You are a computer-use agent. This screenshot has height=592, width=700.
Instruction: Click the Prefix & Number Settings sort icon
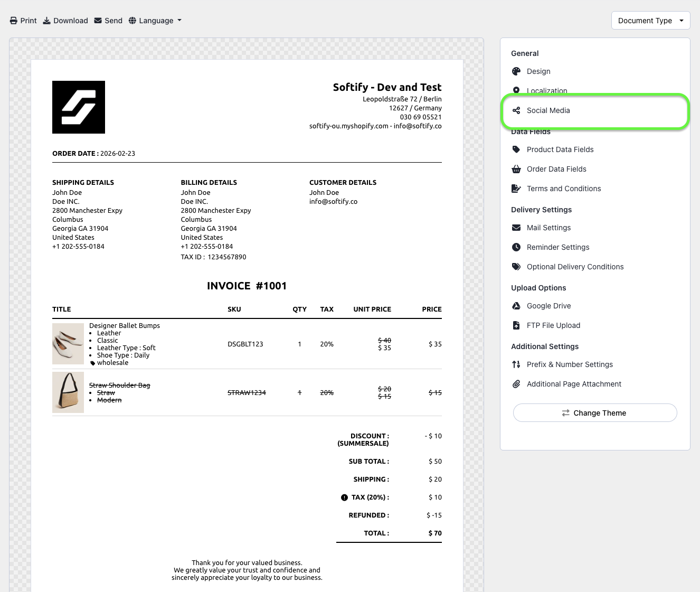coord(516,364)
